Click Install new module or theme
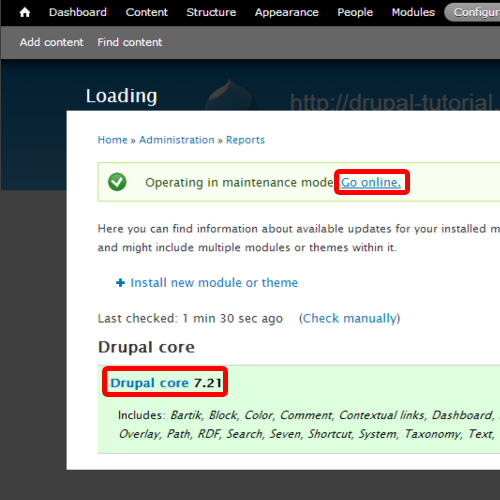Screen dimensions: 500x500 [214, 283]
